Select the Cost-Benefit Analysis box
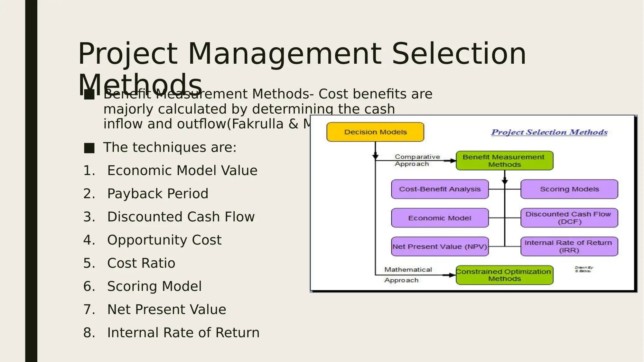This screenshot has height=362, width=644. 439,189
